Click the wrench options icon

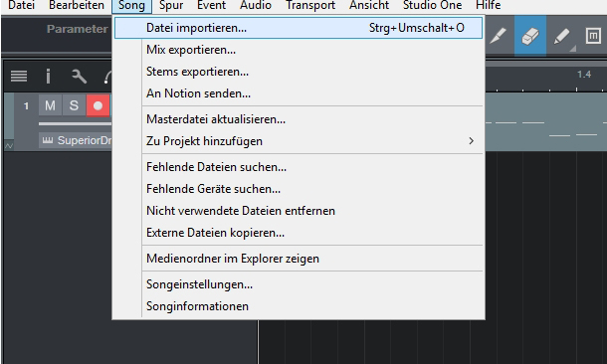pyautogui.click(x=79, y=77)
